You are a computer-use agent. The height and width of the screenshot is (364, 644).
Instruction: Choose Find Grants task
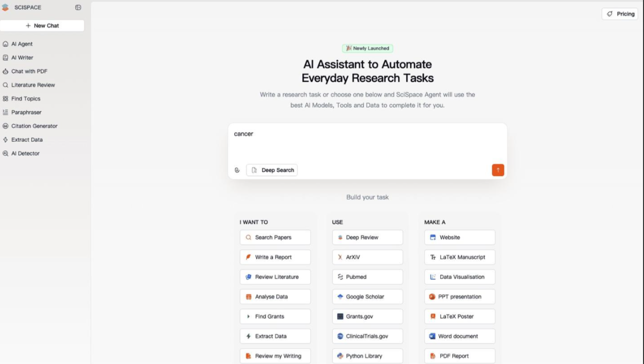coord(275,316)
